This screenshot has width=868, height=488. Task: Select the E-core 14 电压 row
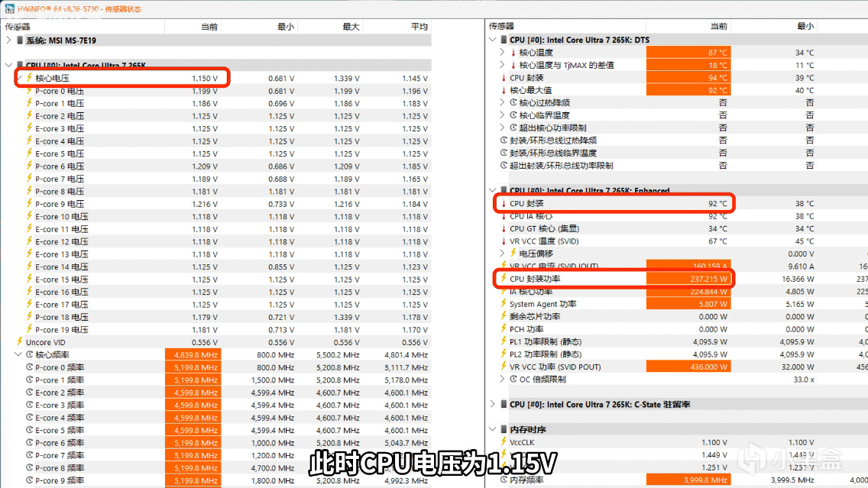(x=218, y=267)
